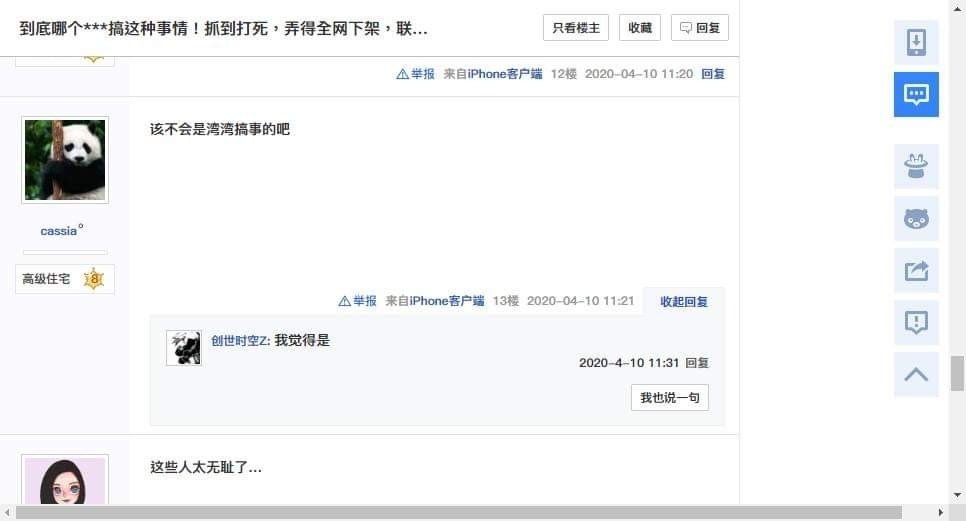Click the bear face sidebar icon

(916, 219)
